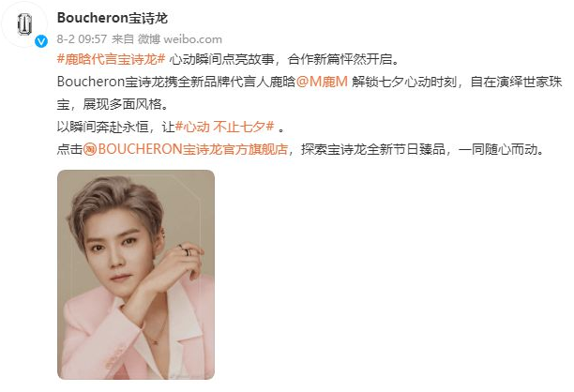
Task: Click the blue verified badge on avatar
Action: coord(41,41)
